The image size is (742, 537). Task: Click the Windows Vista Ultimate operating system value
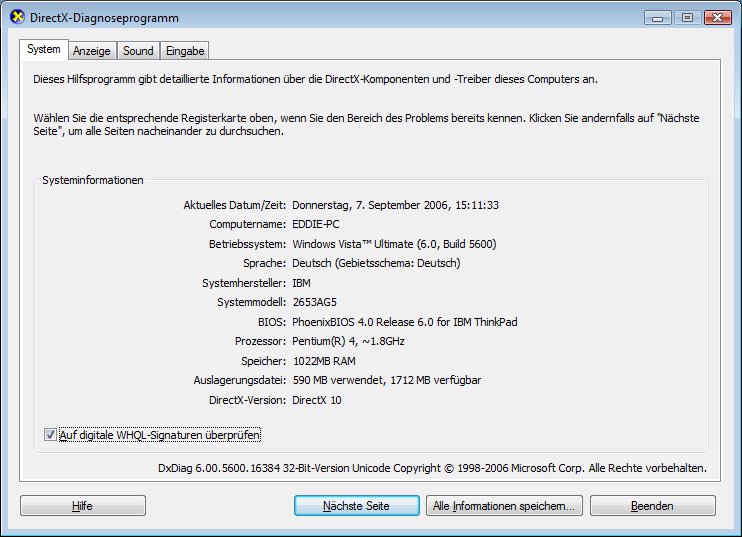click(x=394, y=244)
